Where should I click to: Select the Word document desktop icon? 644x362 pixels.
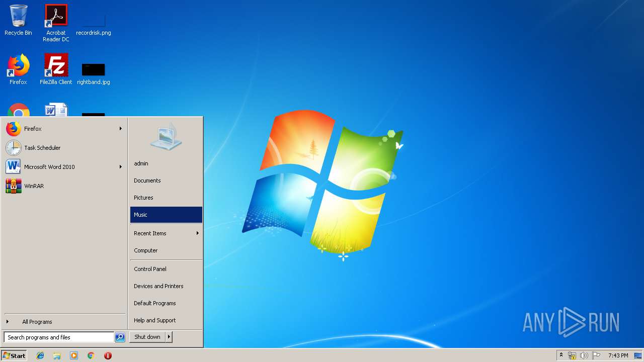[x=56, y=110]
